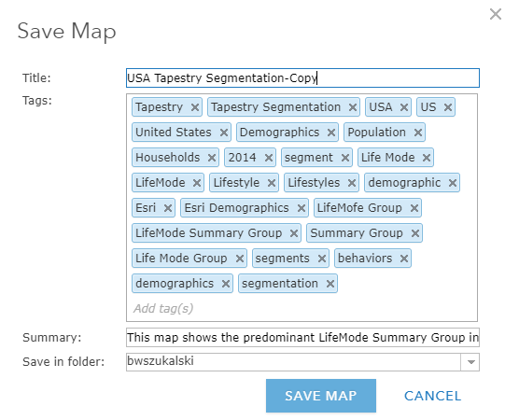Remove the Tapestry Segmentation tag
This screenshot has width=505, height=420.
tap(353, 107)
